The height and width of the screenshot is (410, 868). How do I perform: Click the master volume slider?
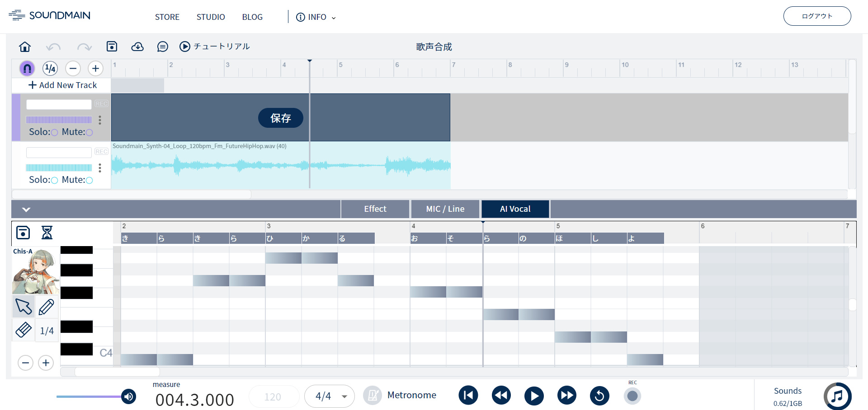coord(90,396)
